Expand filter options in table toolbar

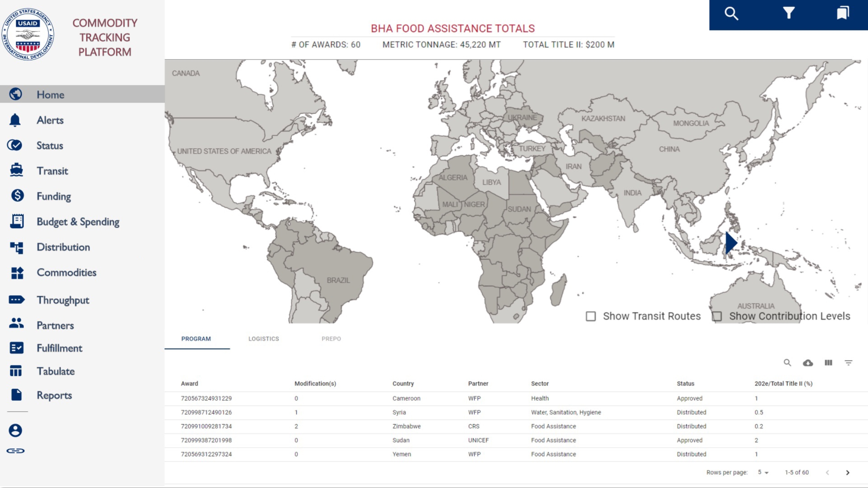(849, 362)
